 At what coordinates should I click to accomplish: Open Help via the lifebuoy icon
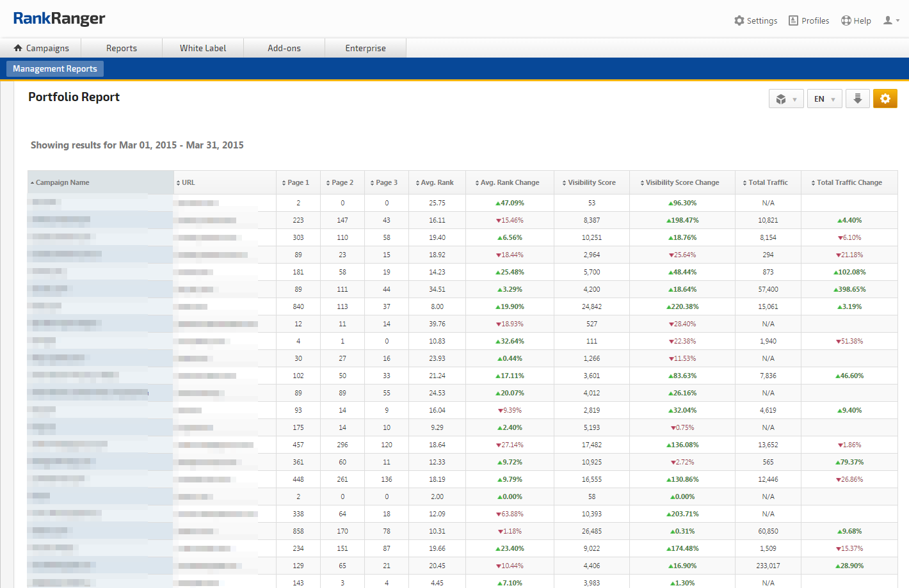(846, 20)
